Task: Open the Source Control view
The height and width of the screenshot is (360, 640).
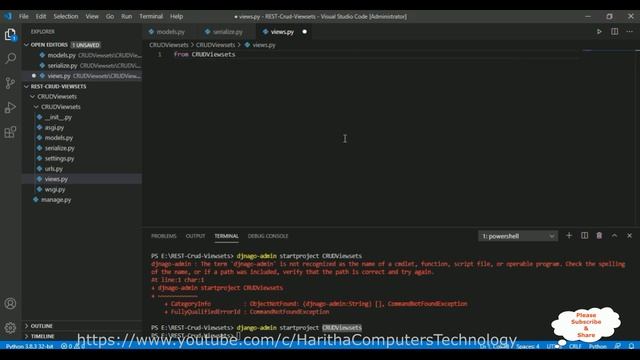Action: (10, 83)
